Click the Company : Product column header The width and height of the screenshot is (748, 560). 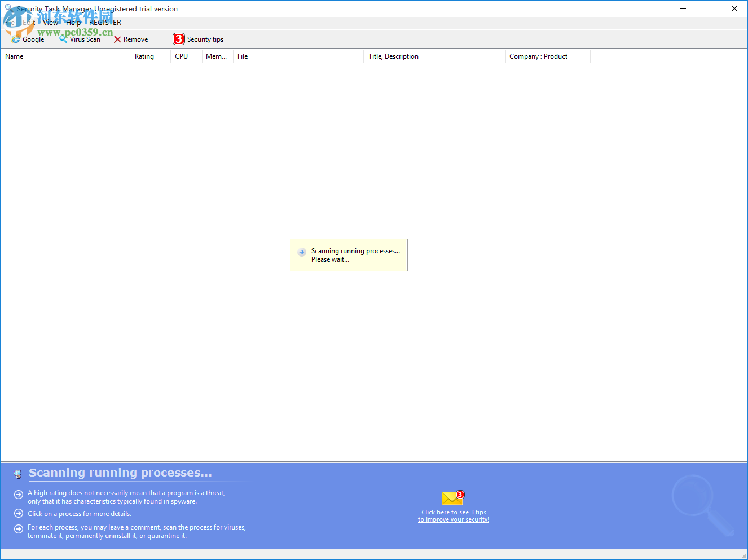pos(538,56)
